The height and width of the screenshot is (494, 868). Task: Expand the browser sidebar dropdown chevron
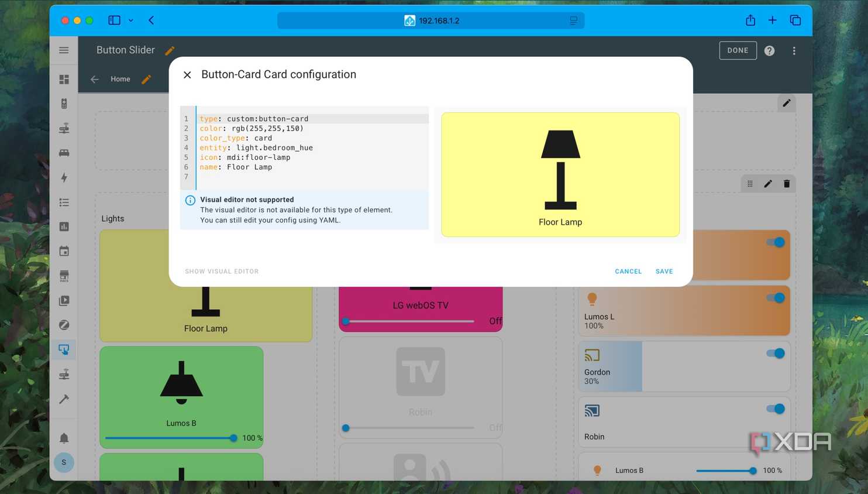tap(131, 20)
